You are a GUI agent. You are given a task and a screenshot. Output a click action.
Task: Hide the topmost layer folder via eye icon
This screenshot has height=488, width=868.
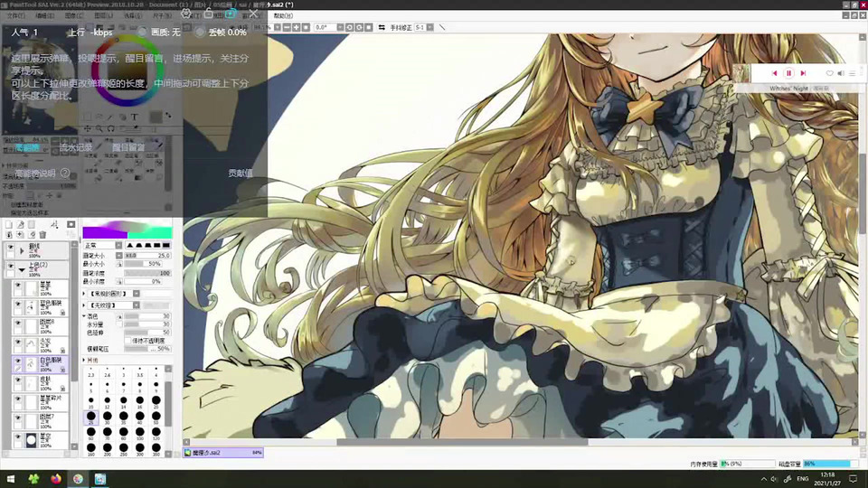click(11, 248)
